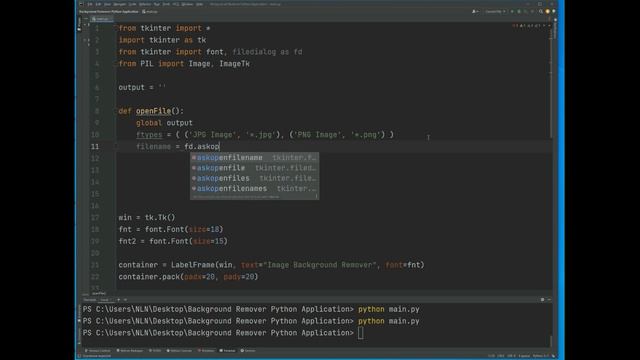Click main.py in the navigation breadcrumb
Screen dimensions: 640x360
(150, 11)
